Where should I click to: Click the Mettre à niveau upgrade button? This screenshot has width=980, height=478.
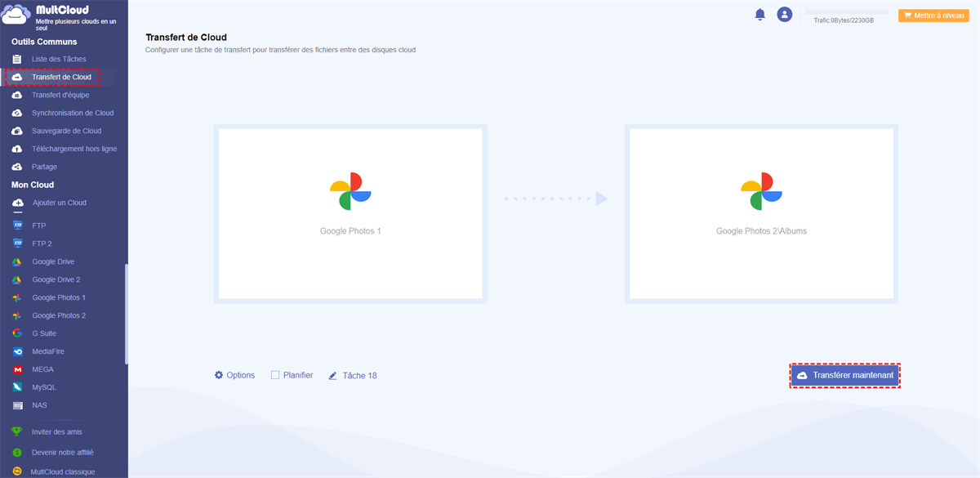pos(933,15)
